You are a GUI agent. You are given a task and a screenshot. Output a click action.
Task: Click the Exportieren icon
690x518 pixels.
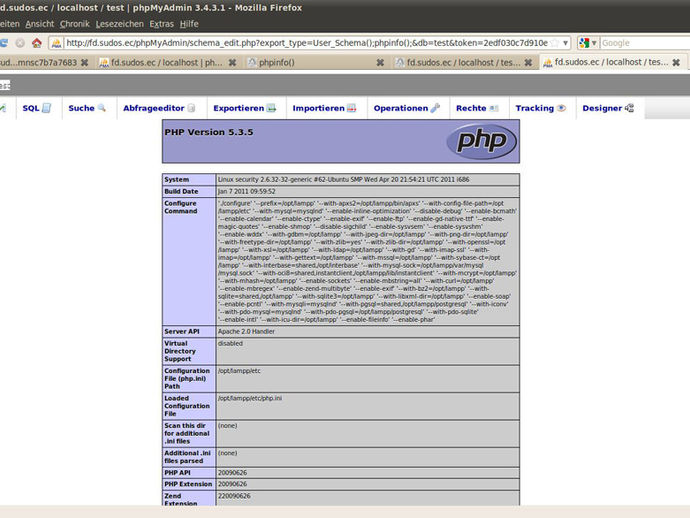pos(272,108)
